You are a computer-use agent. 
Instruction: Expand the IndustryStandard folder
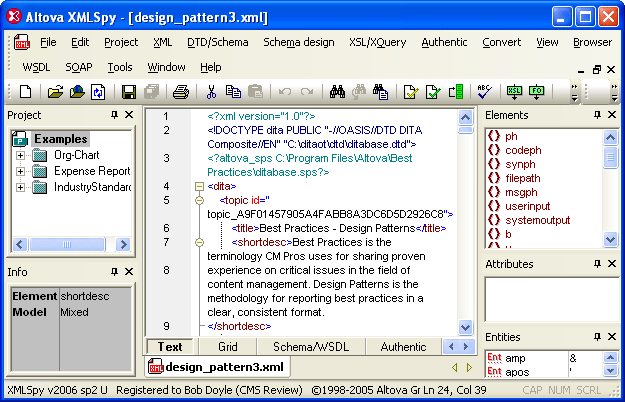tap(20, 187)
